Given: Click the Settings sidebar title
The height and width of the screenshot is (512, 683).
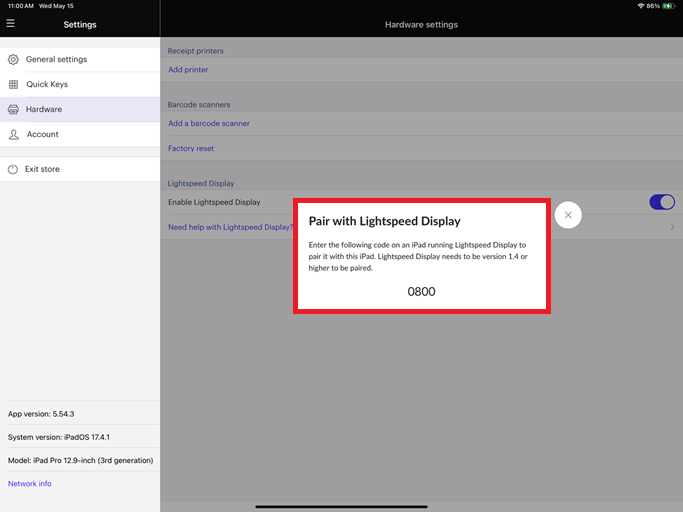Looking at the screenshot, I should 80,25.
